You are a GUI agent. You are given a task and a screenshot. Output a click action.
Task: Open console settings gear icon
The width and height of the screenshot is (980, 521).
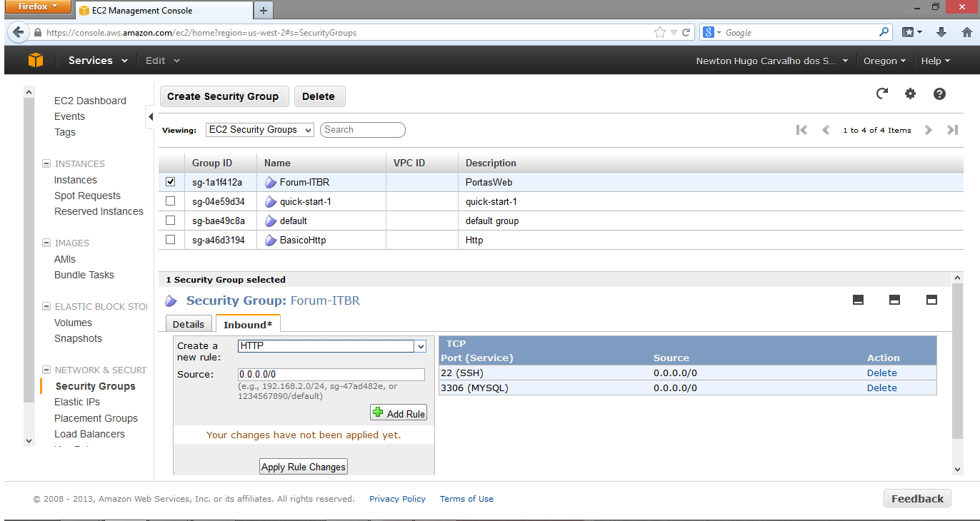pyautogui.click(x=910, y=93)
